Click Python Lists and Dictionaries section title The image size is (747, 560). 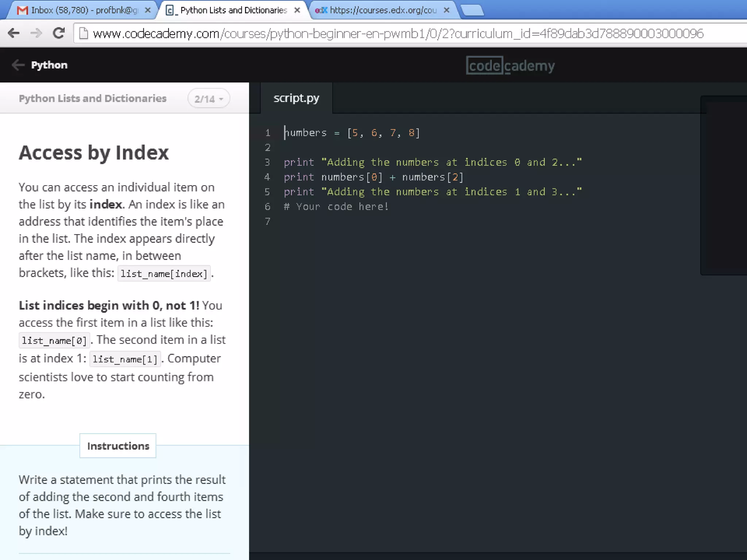click(x=93, y=98)
